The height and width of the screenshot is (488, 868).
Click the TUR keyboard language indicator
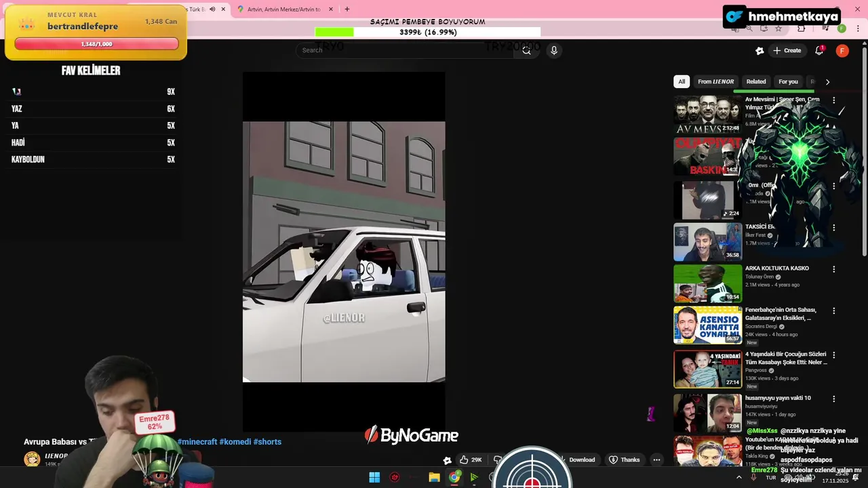click(771, 478)
